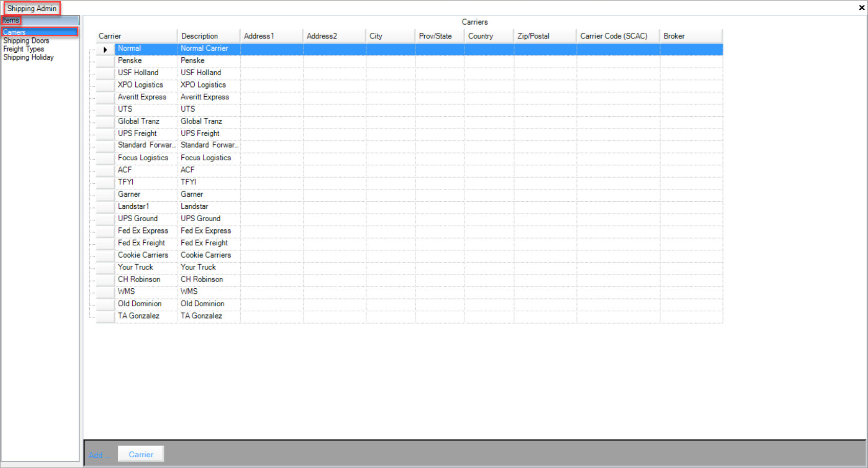Select the Normal Carrier description cell
The height and width of the screenshot is (468, 868).
click(209, 49)
